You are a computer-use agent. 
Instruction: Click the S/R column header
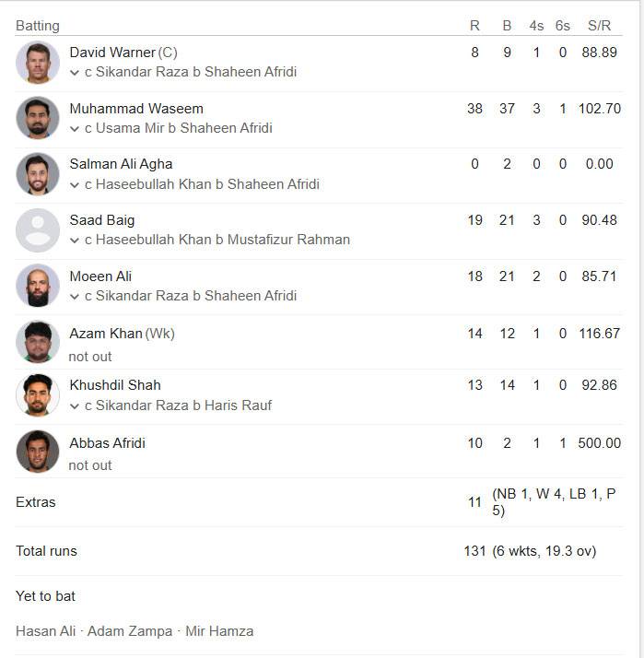coord(599,26)
